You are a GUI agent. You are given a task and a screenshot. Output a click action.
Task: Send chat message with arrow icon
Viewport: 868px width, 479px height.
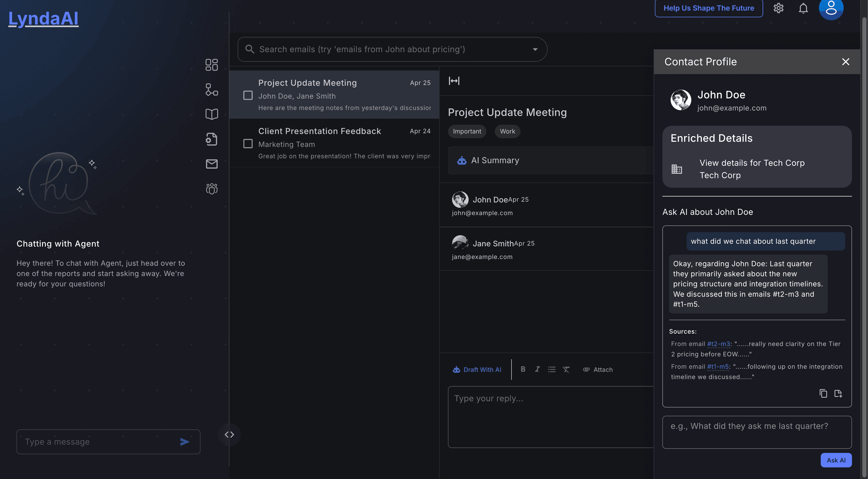pos(184,442)
